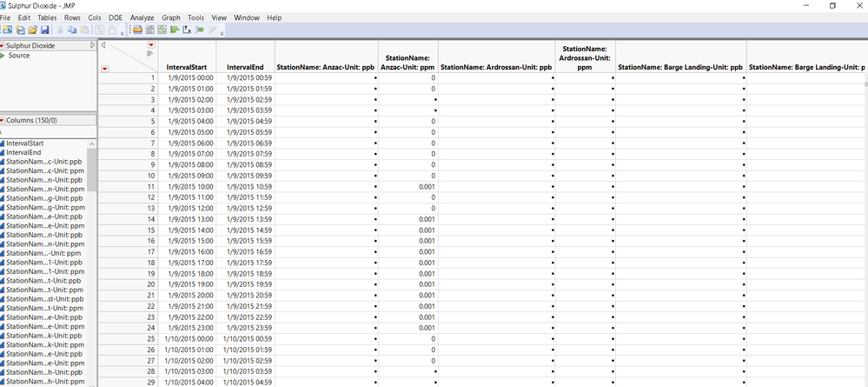Image resolution: width=868 pixels, height=387 pixels.
Task: Click the columns list scroll up arrow
Action: tap(92, 143)
